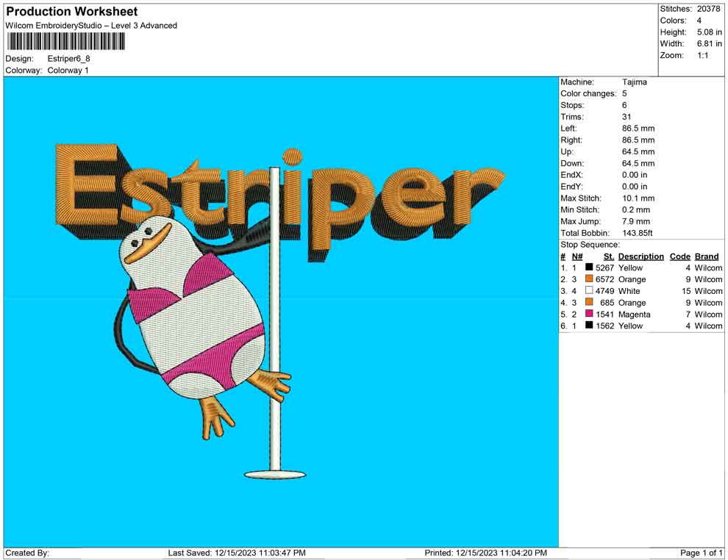Click the 'Down' value 64.5 mm
This screenshot has width=728, height=560.
click(x=638, y=163)
